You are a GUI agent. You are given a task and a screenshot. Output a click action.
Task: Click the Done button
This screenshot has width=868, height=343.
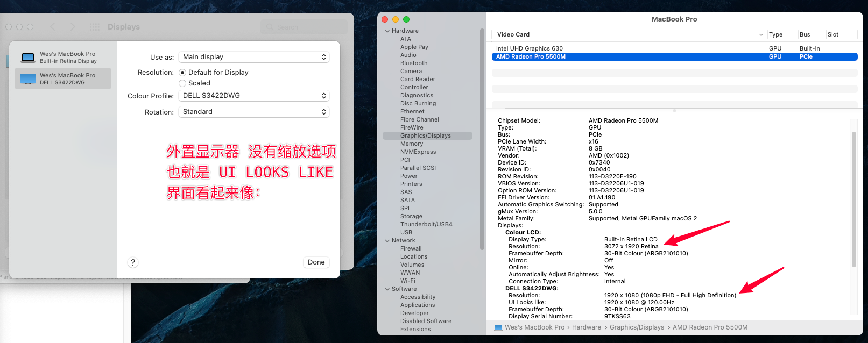316,262
